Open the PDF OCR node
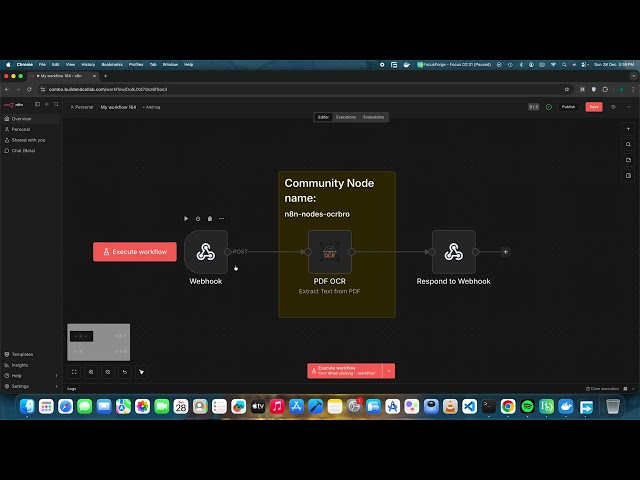Image resolution: width=640 pixels, height=480 pixels. click(330, 252)
